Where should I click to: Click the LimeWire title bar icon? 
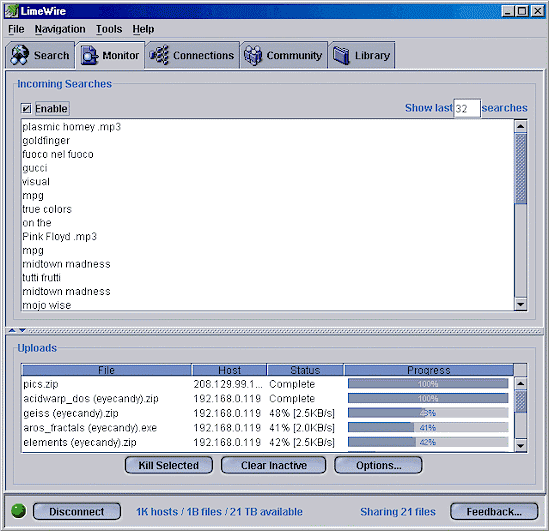click(11, 11)
